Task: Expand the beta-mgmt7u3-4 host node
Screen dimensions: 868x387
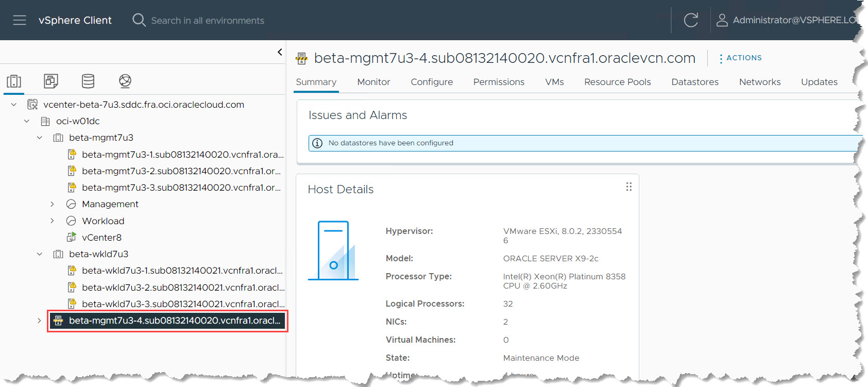Action: click(x=39, y=321)
